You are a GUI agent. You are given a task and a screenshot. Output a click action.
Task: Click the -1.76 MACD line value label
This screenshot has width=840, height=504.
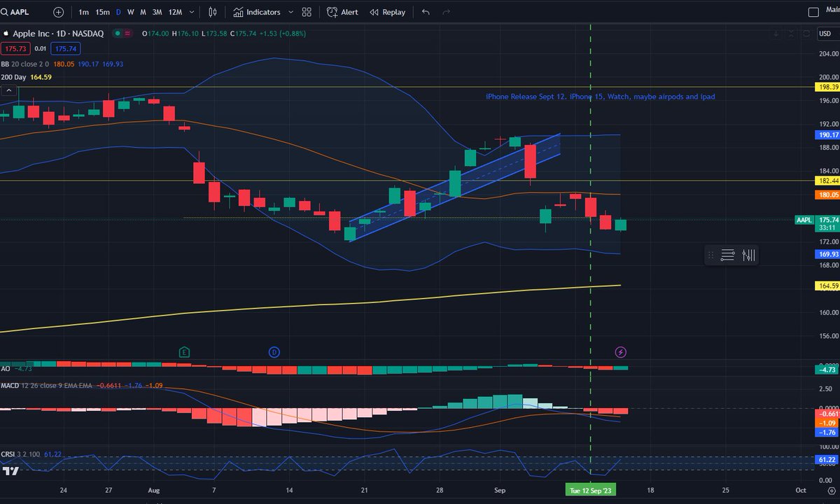point(827,432)
